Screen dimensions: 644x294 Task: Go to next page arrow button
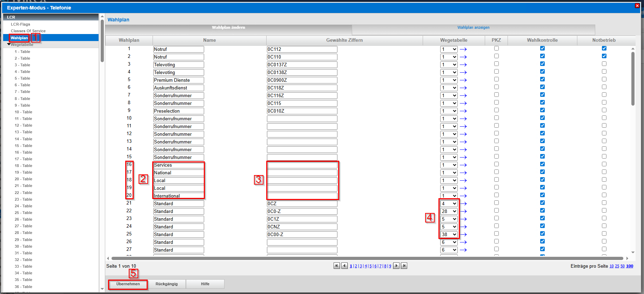[396, 266]
